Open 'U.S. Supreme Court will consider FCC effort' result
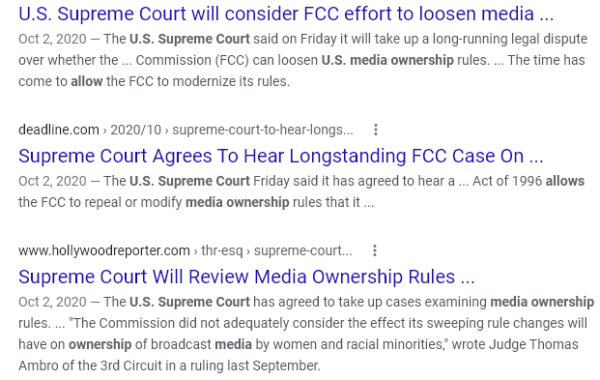Viewport: 600px width, 380px height. (x=286, y=14)
